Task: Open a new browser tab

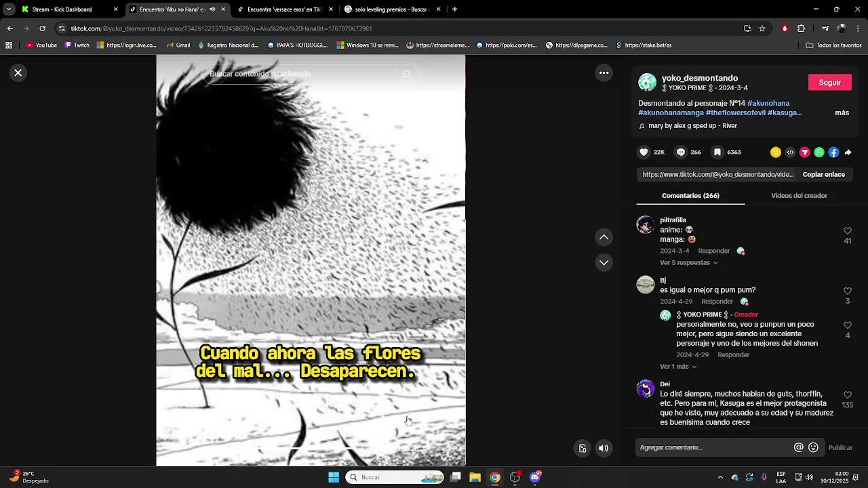Action: pyautogui.click(x=454, y=9)
